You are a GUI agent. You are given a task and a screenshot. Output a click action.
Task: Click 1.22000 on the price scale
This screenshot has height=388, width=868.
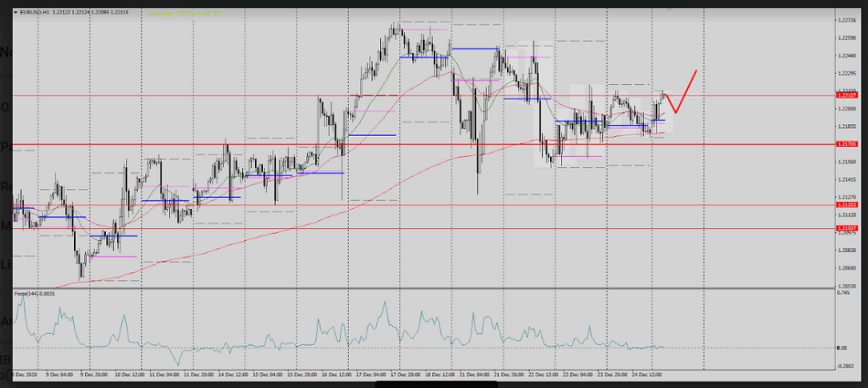(x=848, y=109)
